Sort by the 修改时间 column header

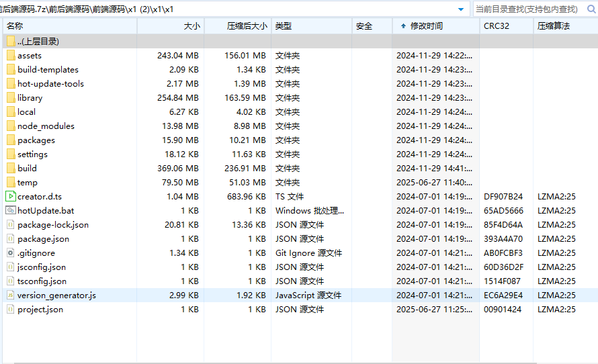pyautogui.click(x=426, y=26)
